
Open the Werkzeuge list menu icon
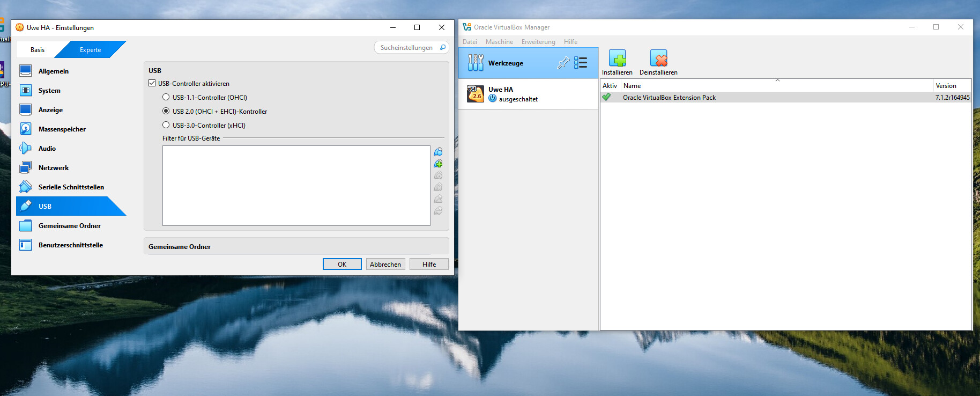[581, 63]
